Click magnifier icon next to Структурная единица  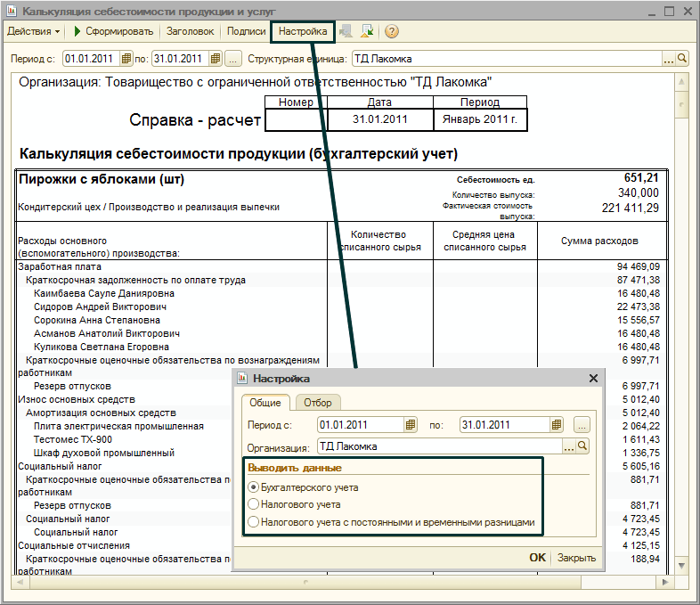pos(683,59)
